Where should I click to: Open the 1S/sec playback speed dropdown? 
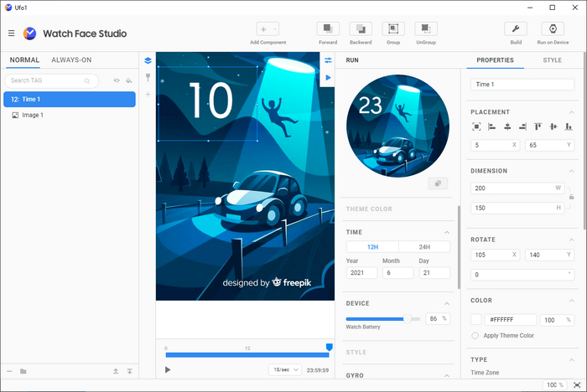(284, 369)
